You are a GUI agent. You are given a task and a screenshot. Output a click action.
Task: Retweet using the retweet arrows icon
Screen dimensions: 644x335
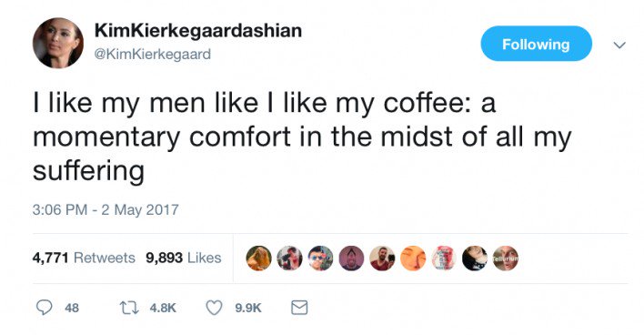tap(127, 308)
